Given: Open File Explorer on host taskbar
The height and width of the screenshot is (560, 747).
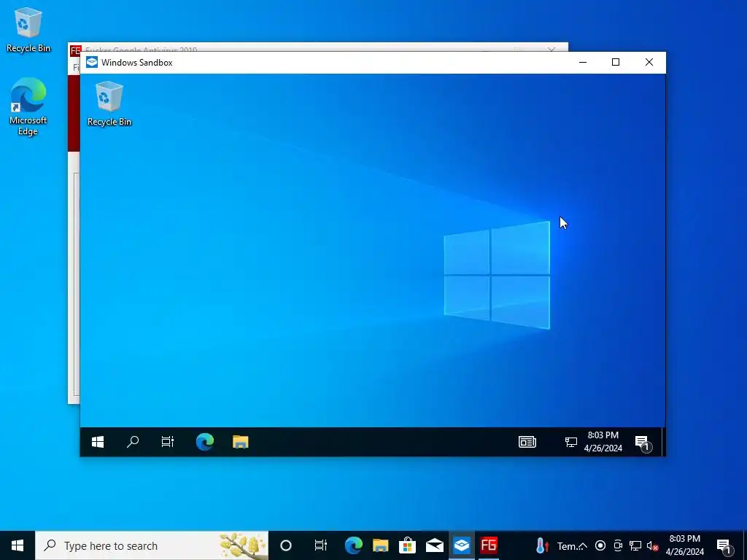Looking at the screenshot, I should 380,545.
